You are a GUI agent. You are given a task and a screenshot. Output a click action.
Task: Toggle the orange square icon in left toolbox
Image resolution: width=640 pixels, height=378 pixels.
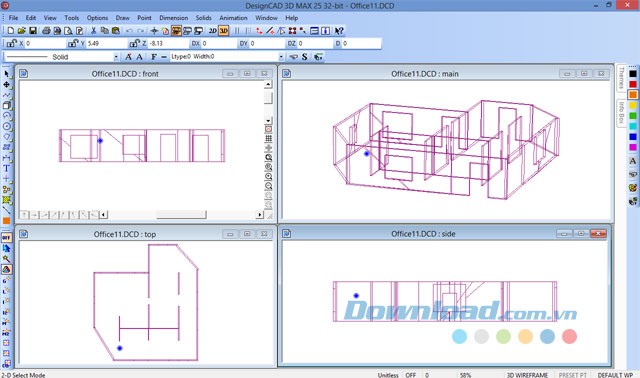click(x=7, y=221)
